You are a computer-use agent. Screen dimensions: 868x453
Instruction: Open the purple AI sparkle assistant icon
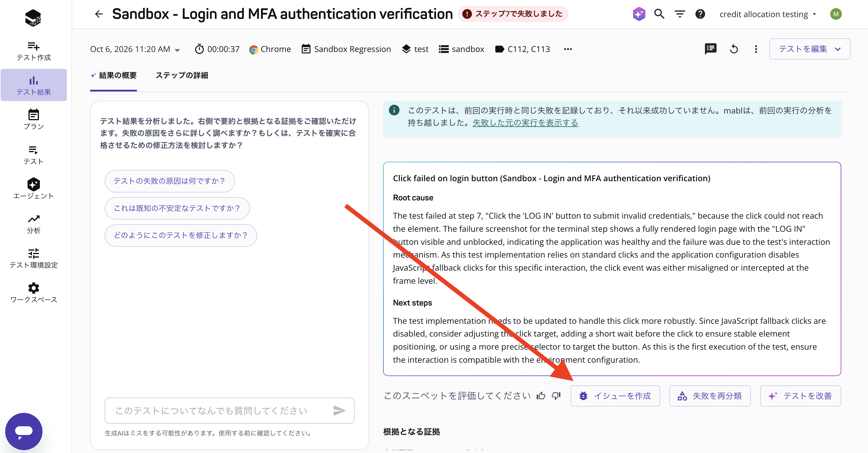(x=639, y=14)
